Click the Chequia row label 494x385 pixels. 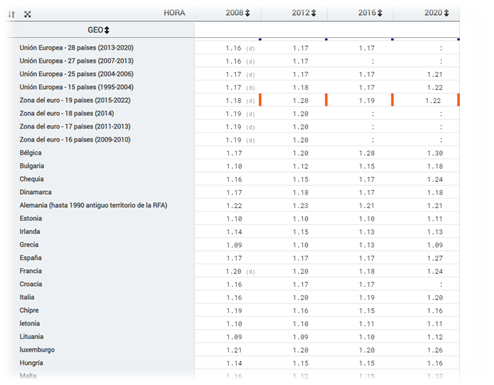(x=31, y=179)
